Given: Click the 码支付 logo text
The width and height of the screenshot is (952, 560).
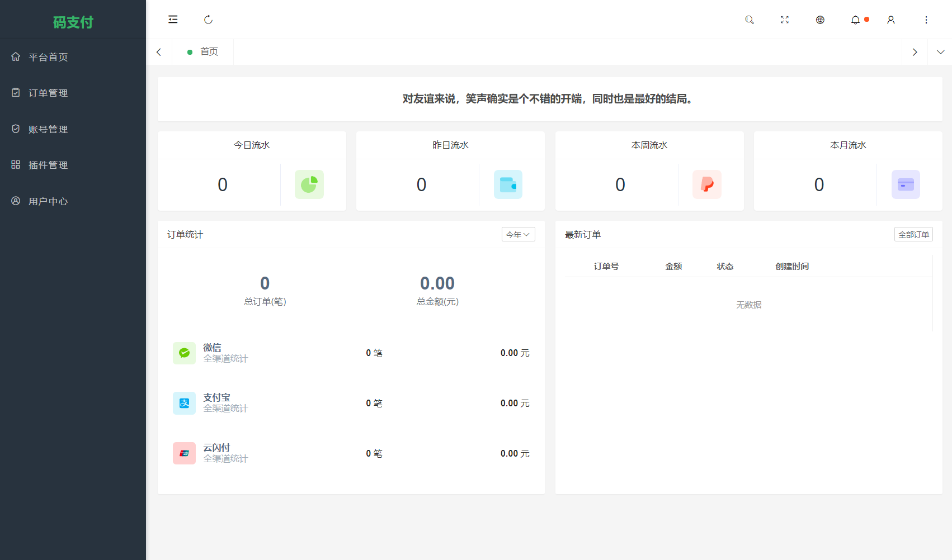Looking at the screenshot, I should (73, 22).
